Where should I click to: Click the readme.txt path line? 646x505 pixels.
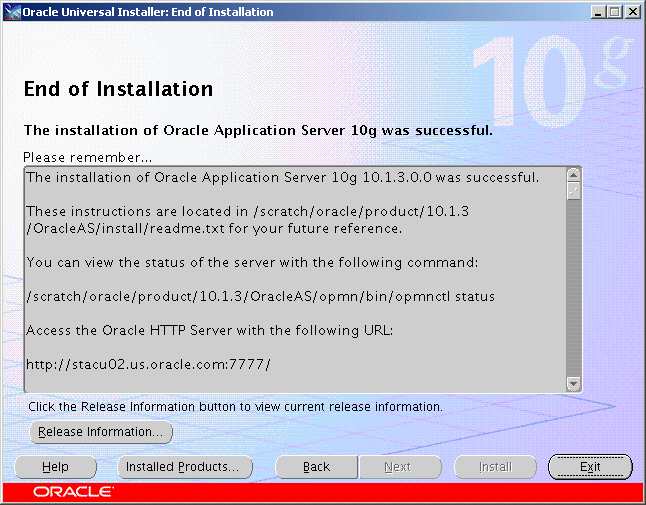(x=214, y=229)
